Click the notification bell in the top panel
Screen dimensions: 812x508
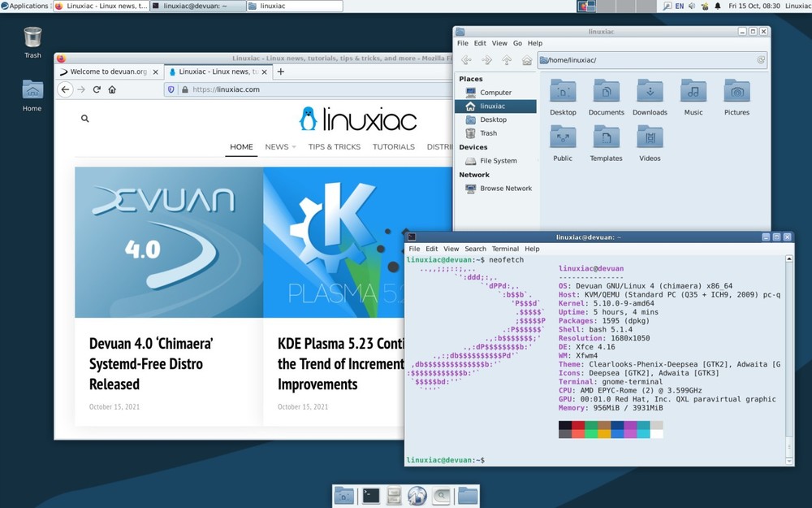pos(718,6)
